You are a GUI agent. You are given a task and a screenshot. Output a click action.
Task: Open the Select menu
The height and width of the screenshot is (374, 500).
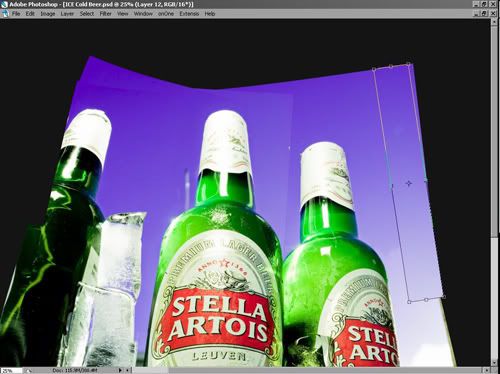pyautogui.click(x=87, y=14)
